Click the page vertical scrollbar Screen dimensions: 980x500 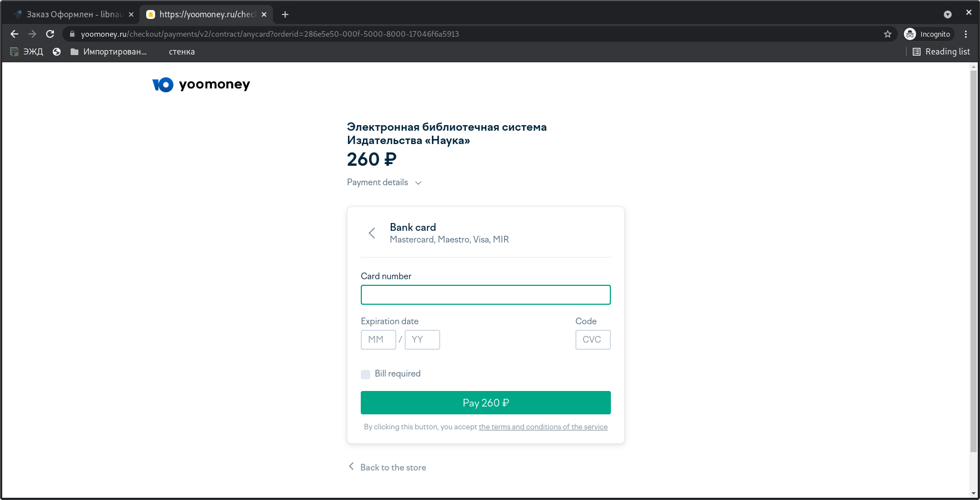tap(973, 261)
